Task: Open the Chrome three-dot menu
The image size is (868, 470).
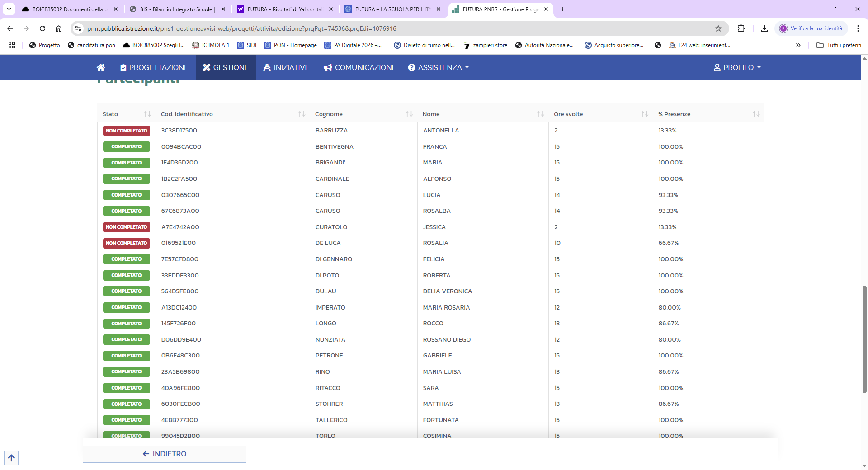Action: tap(858, 28)
